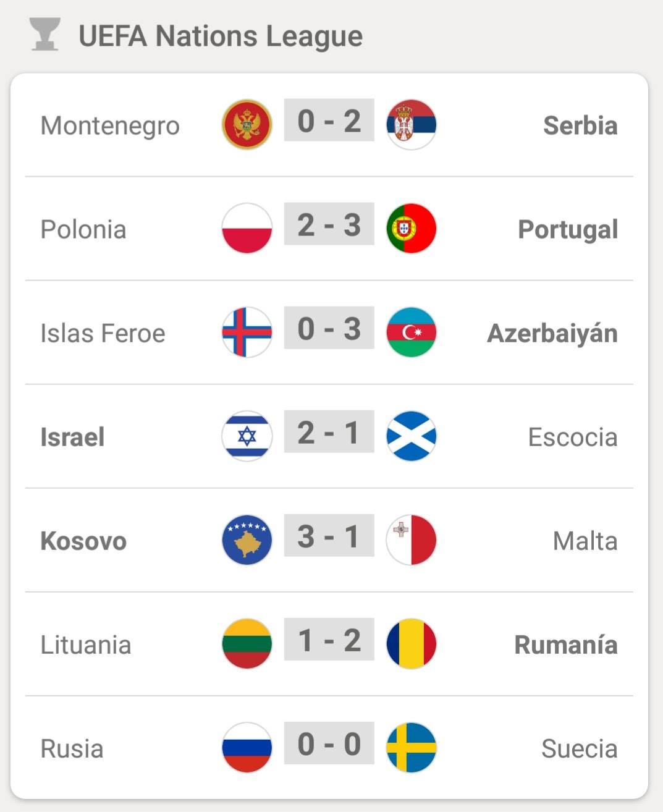Viewport: 663px width, 812px height.
Task: Select the Portugal flag icon
Action: 412,228
